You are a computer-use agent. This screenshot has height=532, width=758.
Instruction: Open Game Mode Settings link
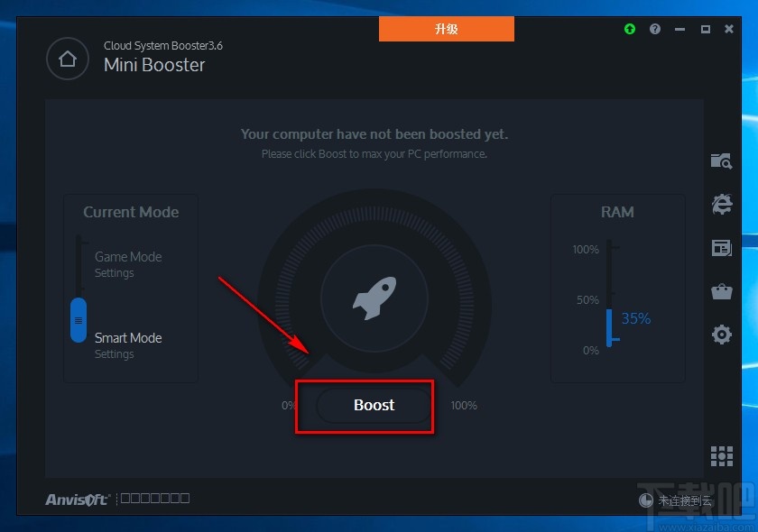point(114,273)
